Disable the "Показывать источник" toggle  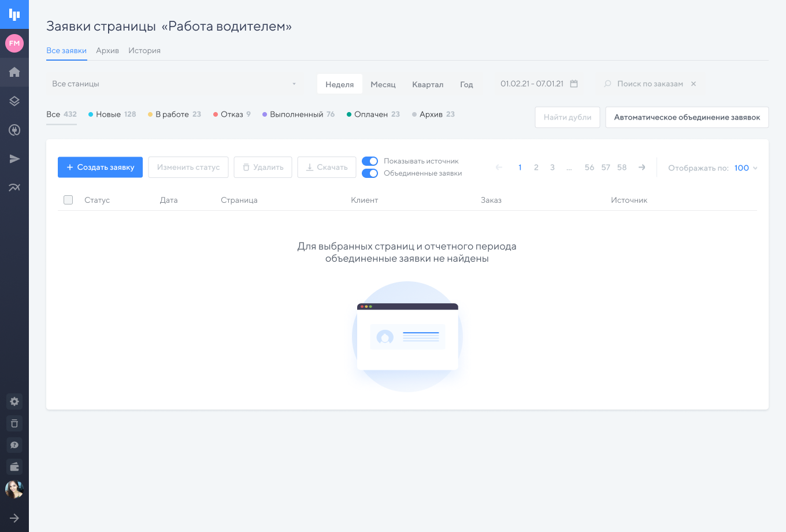370,161
